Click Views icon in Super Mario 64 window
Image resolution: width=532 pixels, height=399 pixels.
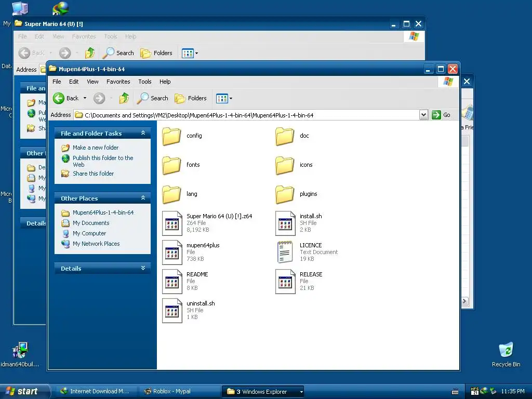point(188,54)
